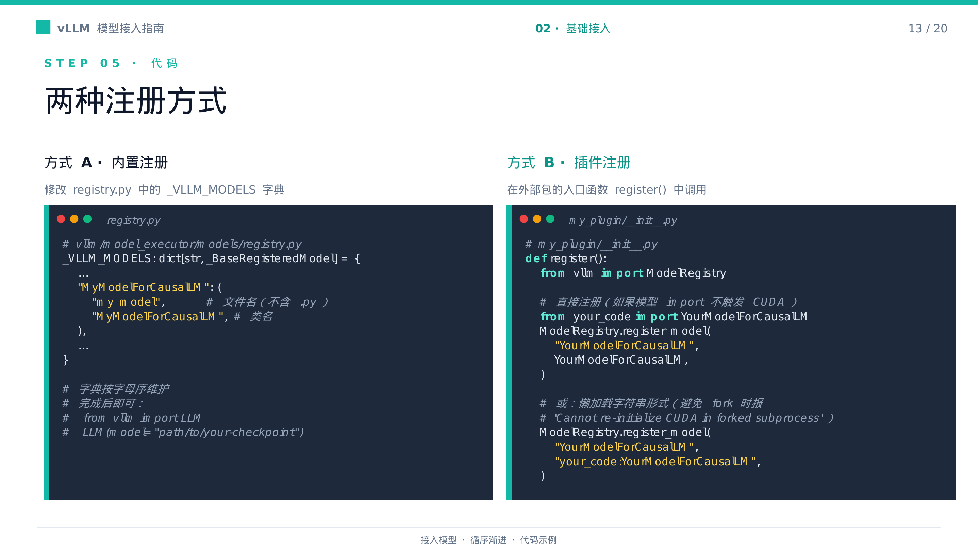This screenshot has height=551, width=980.
Task: Click the red dot in my_plugin/__init__.py window
Action: click(524, 219)
